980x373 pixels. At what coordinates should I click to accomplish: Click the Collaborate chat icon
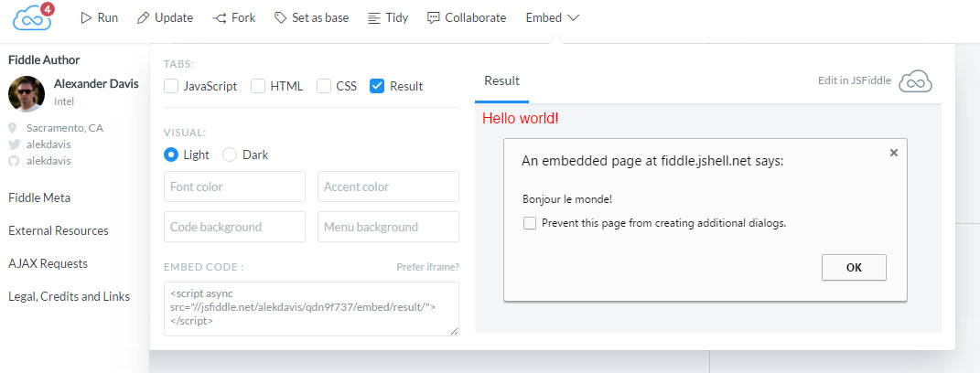point(434,18)
